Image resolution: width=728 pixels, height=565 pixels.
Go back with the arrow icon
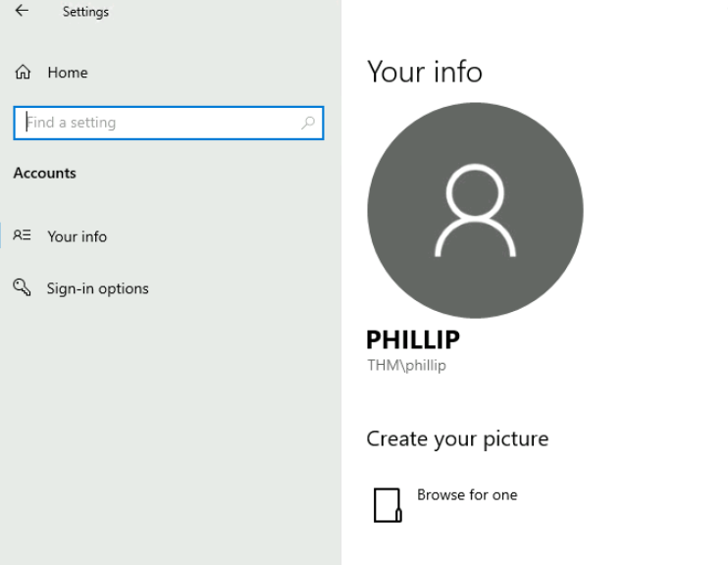(x=22, y=10)
